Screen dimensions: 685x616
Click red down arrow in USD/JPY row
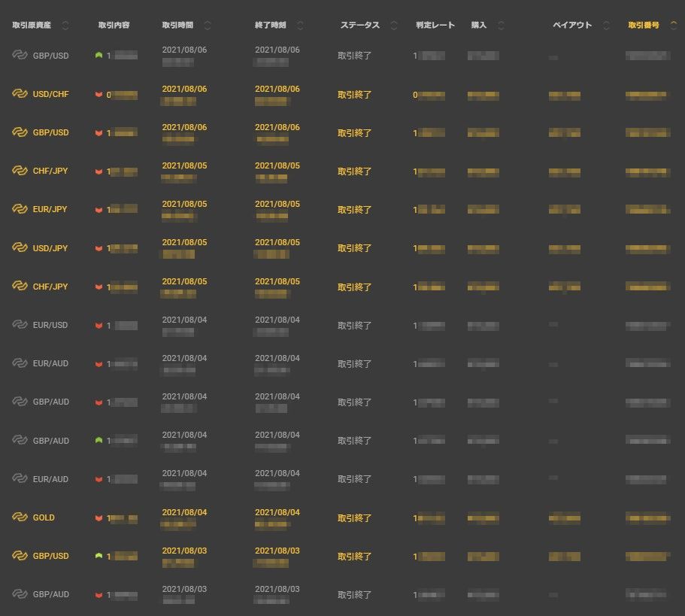pos(99,248)
